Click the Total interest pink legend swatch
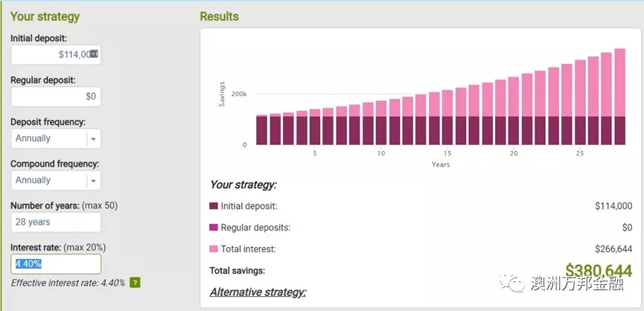The width and height of the screenshot is (644, 311). (x=213, y=249)
